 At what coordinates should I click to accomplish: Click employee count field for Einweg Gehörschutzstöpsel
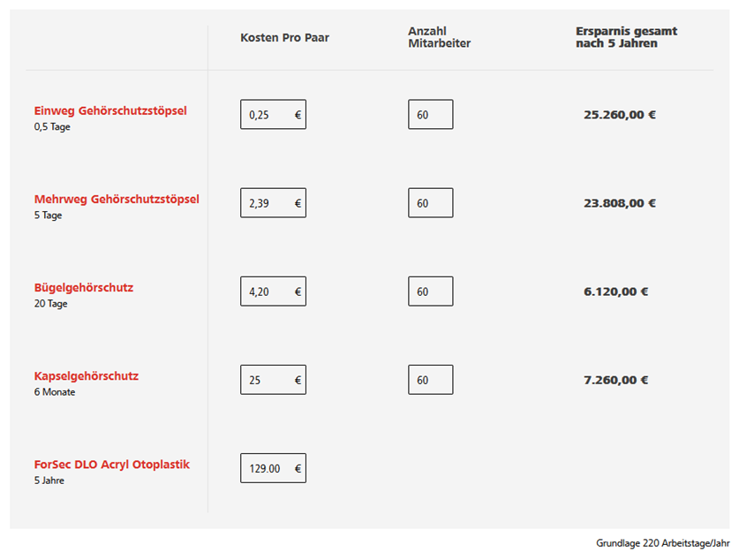pos(430,115)
